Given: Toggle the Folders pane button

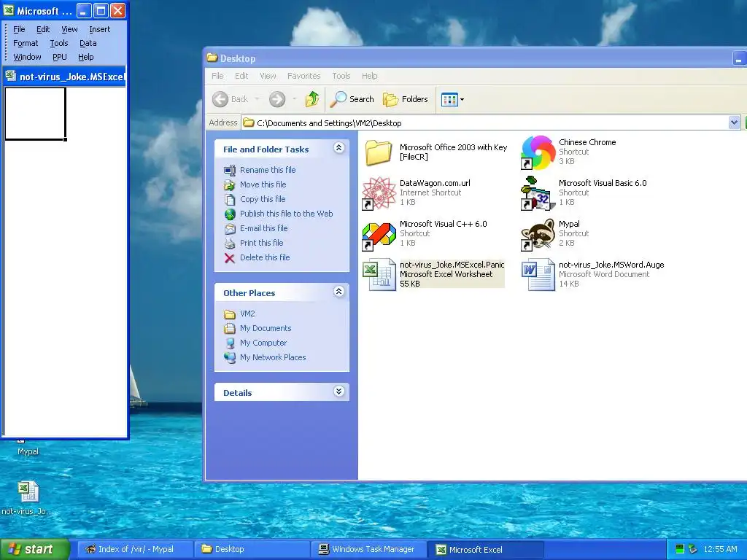Looking at the screenshot, I should pos(406,99).
